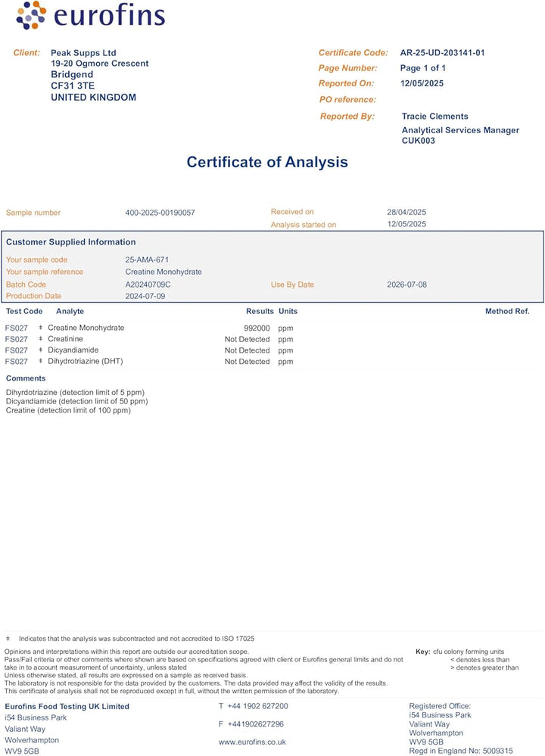Click the Eurofins logo at the top
The image size is (545, 756).
pos(89,17)
